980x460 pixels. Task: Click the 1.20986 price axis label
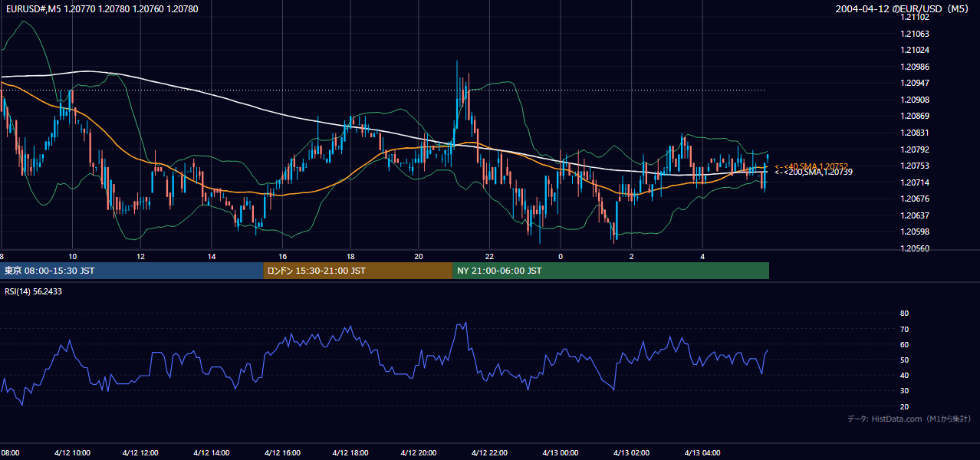[915, 67]
